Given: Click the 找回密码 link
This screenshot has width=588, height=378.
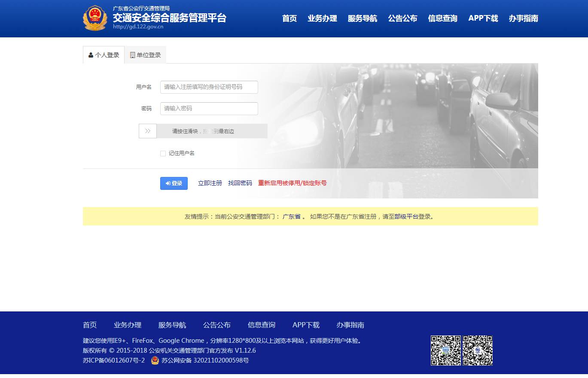Looking at the screenshot, I should [x=240, y=183].
